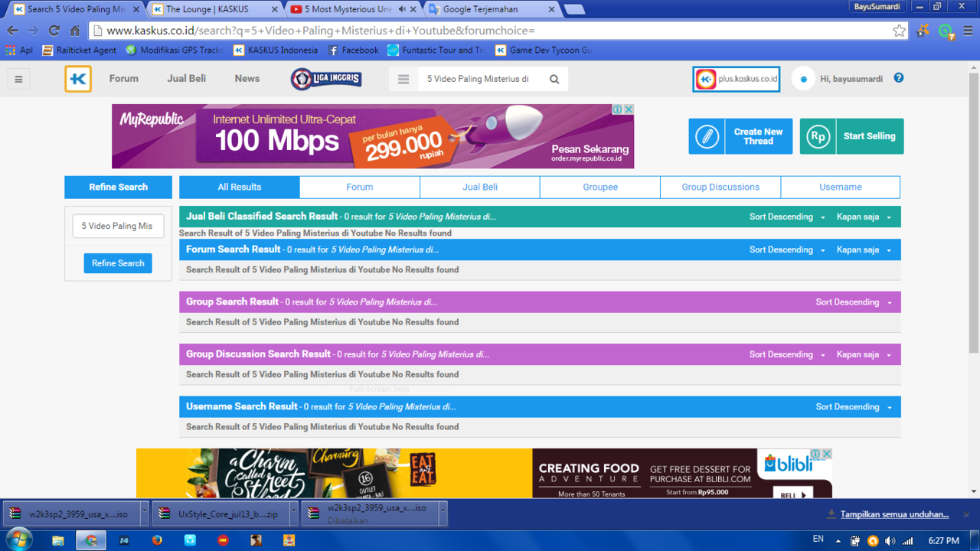Switch to the Group Discussions tab
This screenshot has height=551, width=980.
pyautogui.click(x=720, y=187)
